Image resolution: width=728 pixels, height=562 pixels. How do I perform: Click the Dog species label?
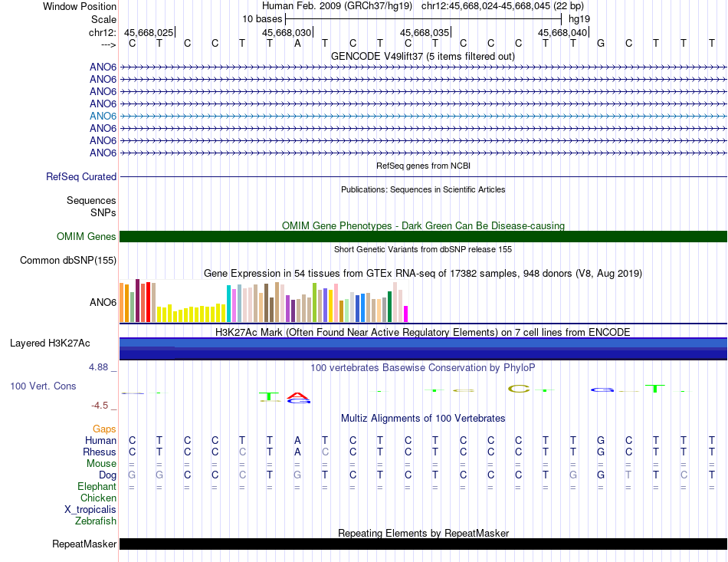(x=107, y=475)
